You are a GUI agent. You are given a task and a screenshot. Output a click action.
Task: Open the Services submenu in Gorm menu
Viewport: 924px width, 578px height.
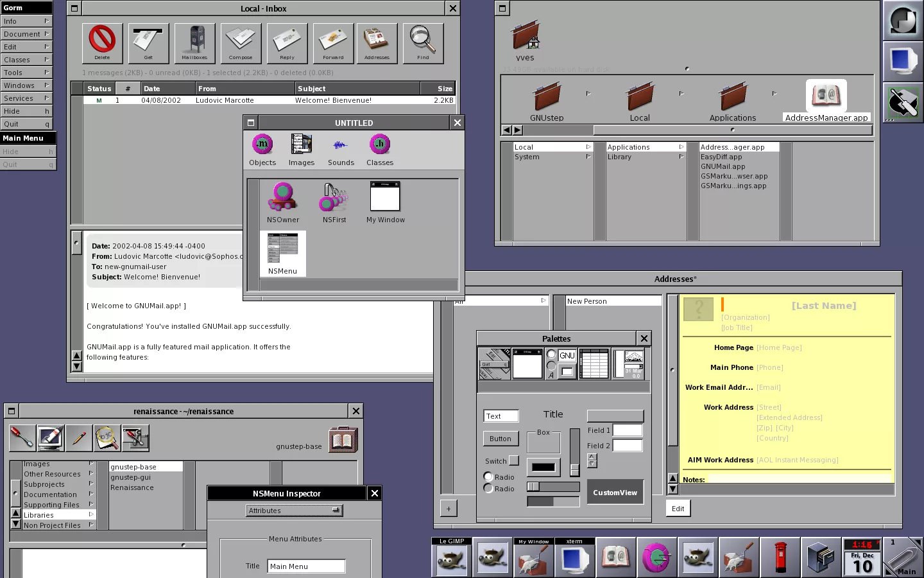[26, 98]
